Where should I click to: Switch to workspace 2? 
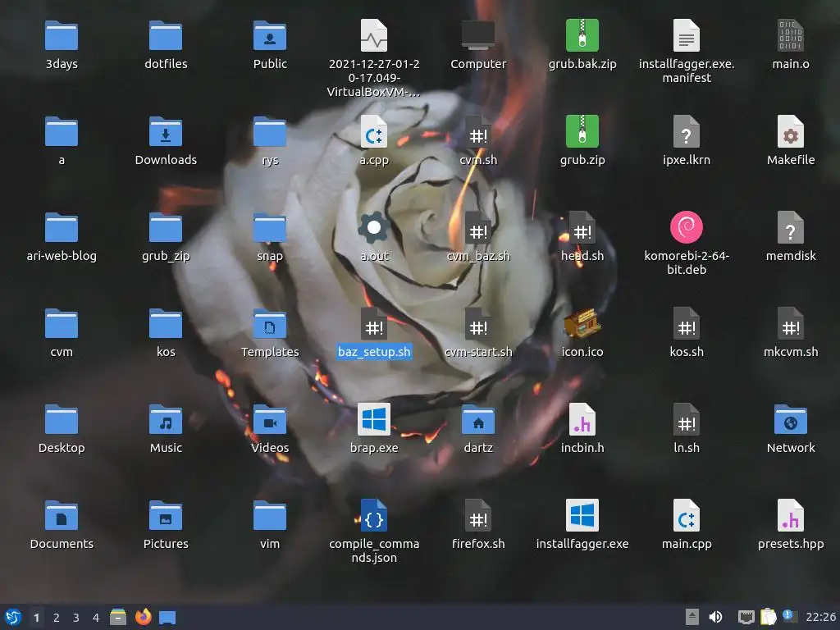point(57,618)
